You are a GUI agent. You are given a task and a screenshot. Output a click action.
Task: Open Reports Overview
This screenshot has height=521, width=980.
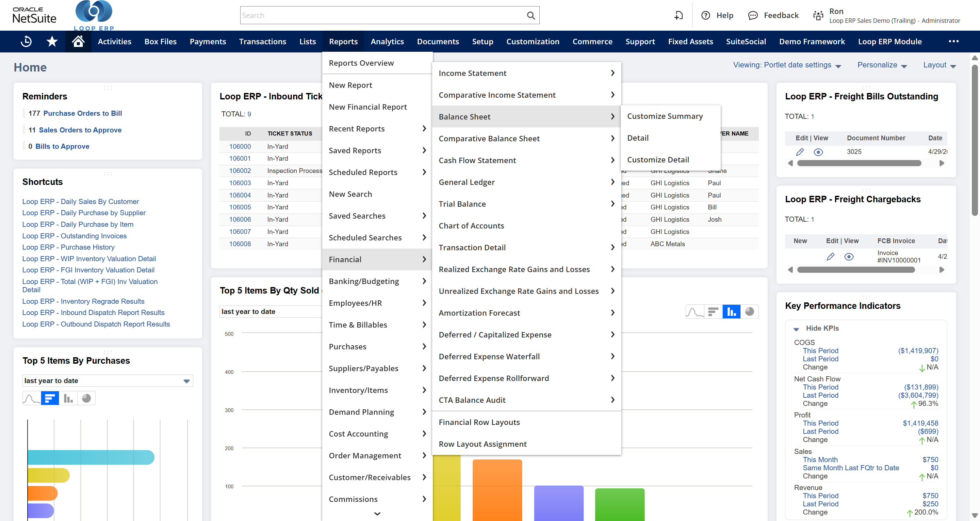(x=361, y=63)
